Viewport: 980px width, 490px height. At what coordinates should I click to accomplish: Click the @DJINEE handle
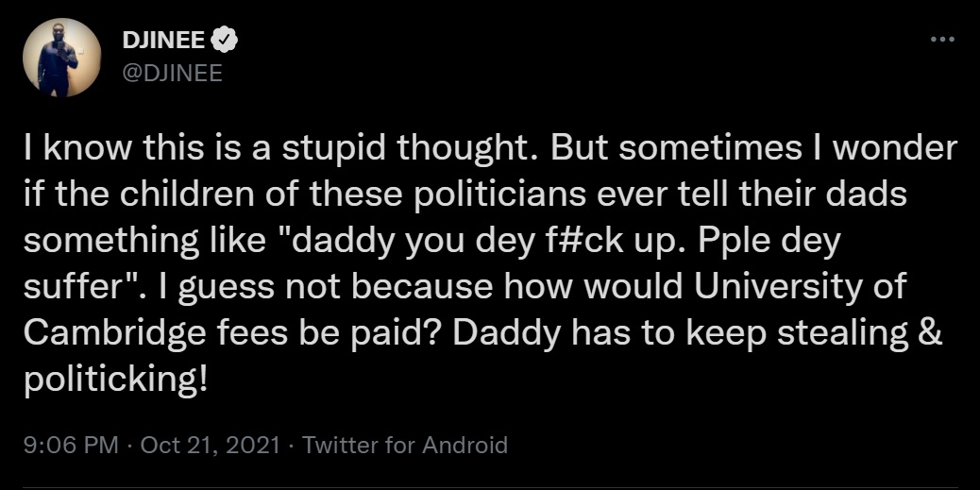click(x=173, y=74)
